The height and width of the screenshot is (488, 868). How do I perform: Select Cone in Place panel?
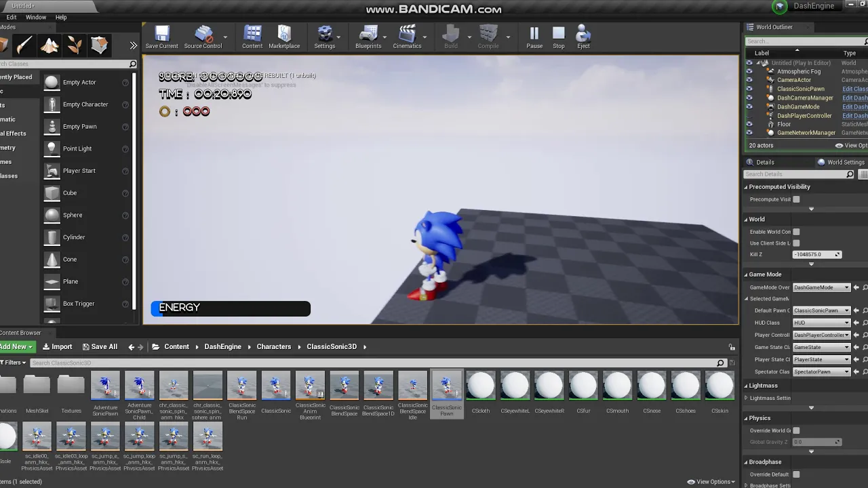86,259
